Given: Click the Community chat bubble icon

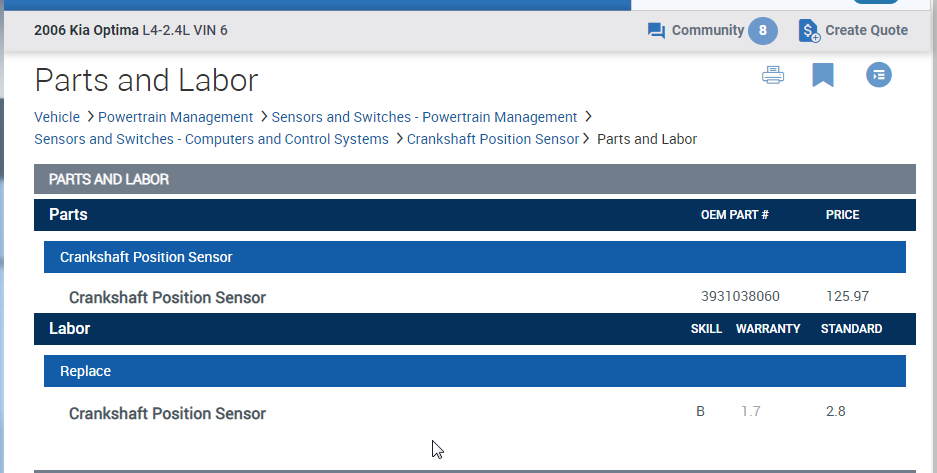Looking at the screenshot, I should (656, 31).
